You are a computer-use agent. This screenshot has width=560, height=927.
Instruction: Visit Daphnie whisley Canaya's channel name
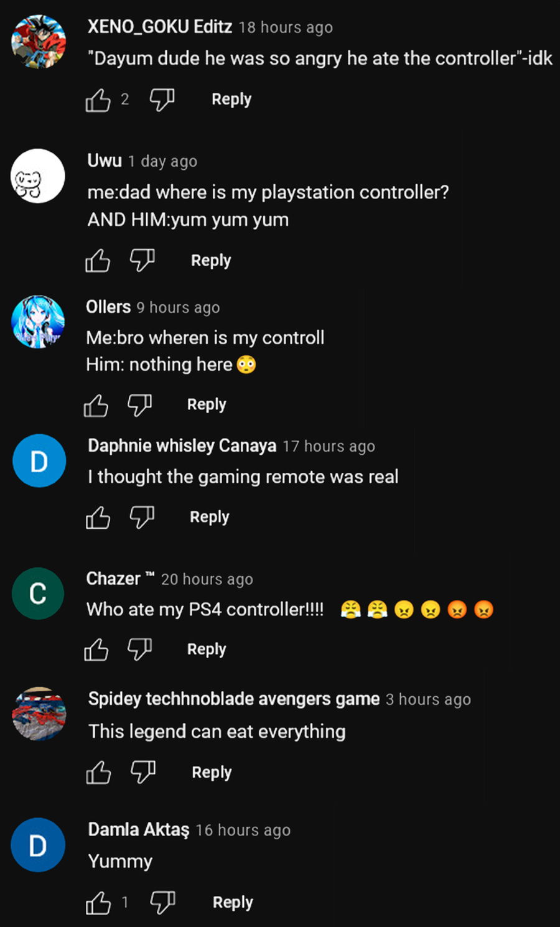tap(182, 445)
